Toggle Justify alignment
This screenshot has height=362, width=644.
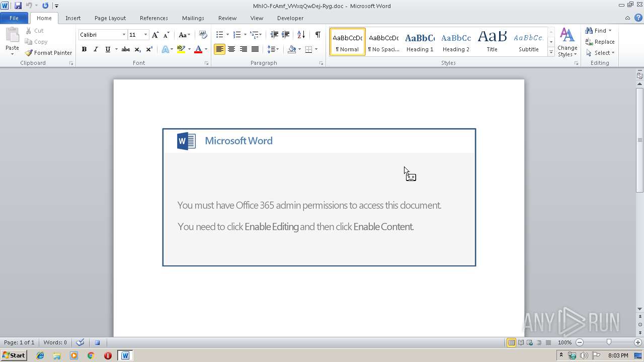coord(255,49)
